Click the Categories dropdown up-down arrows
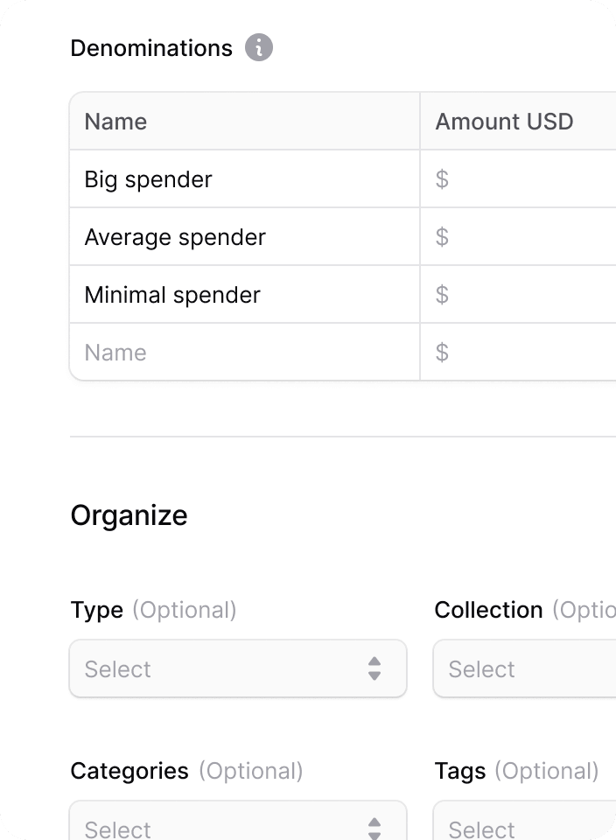 point(374,829)
